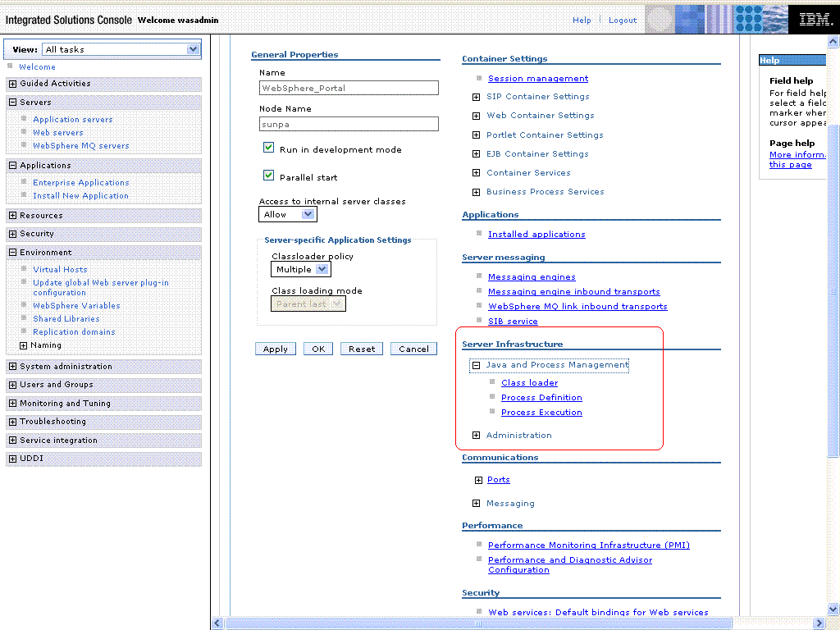Viewport: 840px width, 630px height.
Task: Open the Class loader link
Action: (529, 382)
